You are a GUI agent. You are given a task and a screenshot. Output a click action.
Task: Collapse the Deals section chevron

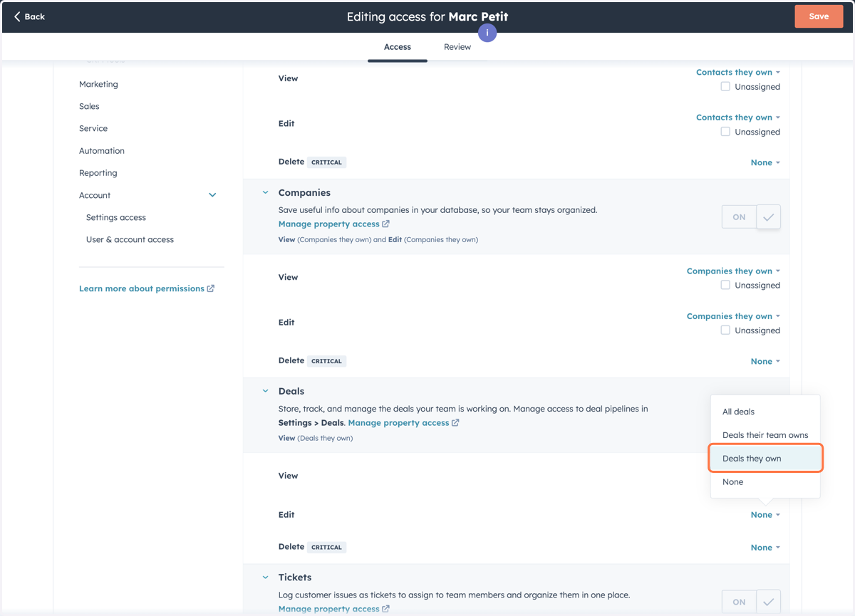[265, 391]
